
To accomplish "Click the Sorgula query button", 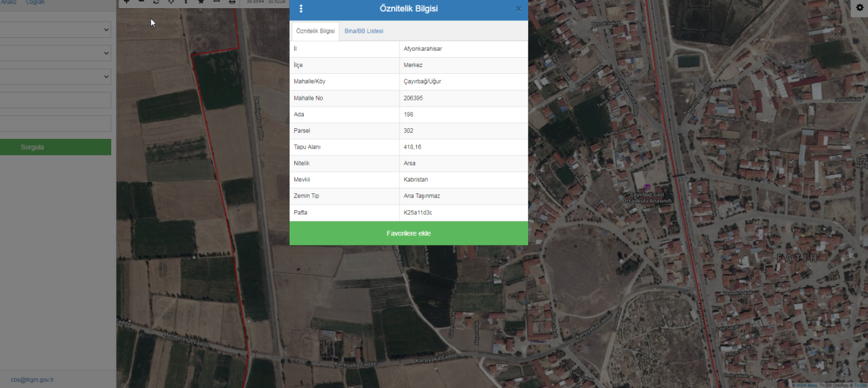I will 55,147.
